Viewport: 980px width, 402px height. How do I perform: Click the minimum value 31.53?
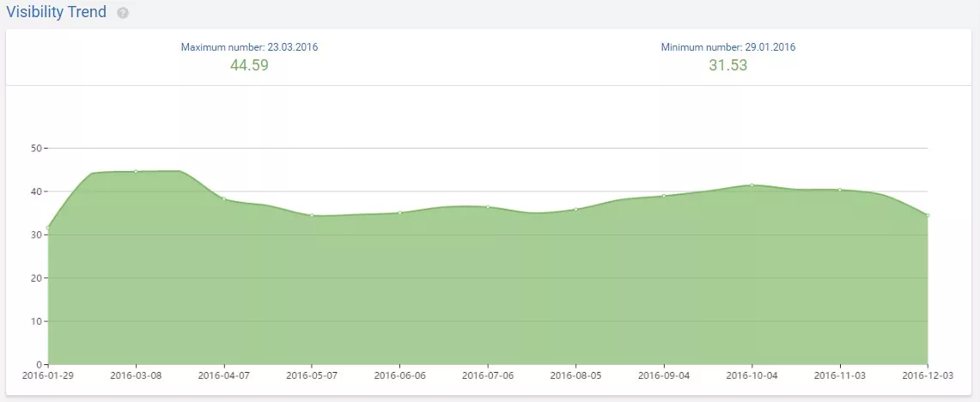coord(728,65)
